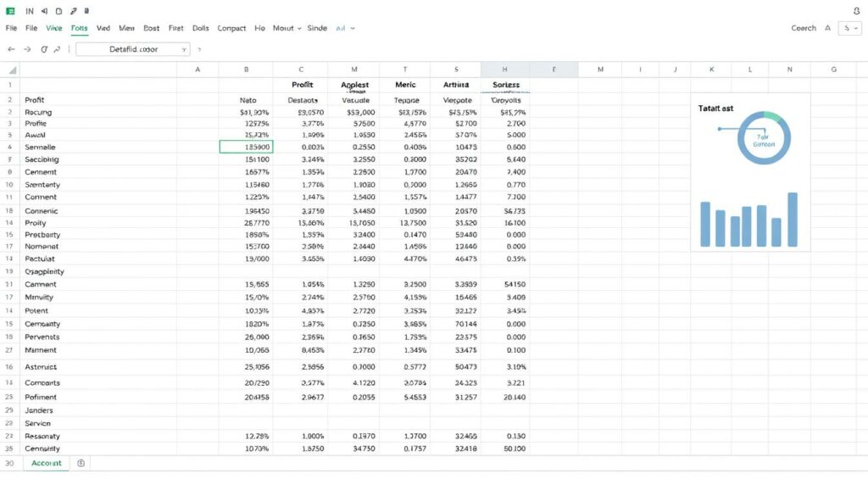Click the clipboard icon beside the pen icon

(87, 11)
